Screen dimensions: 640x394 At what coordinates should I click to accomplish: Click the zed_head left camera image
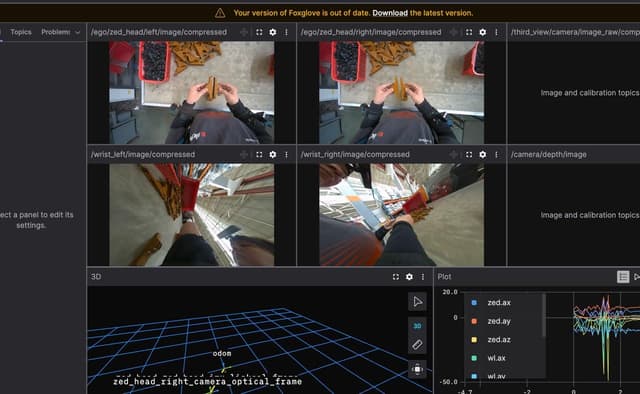[191, 92]
